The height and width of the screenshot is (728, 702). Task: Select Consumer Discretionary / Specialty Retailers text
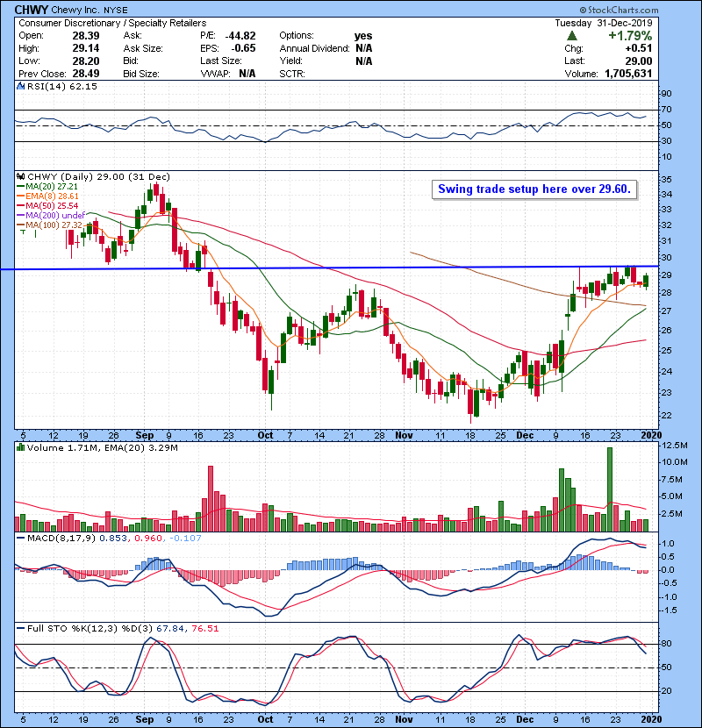[112, 23]
